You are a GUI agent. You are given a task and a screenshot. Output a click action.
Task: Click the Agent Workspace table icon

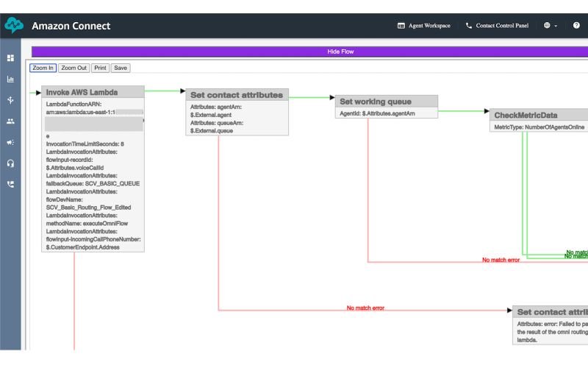coord(401,26)
